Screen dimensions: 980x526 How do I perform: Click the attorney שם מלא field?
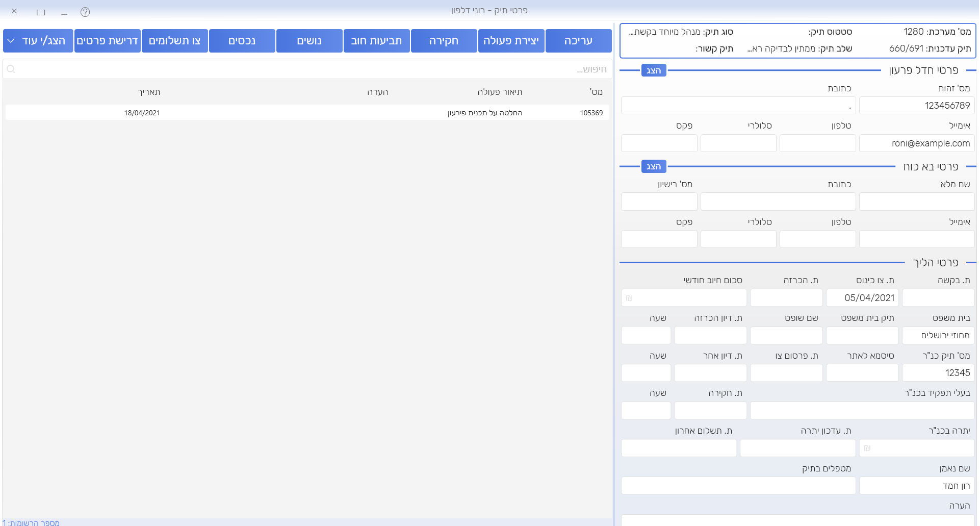coord(917,202)
